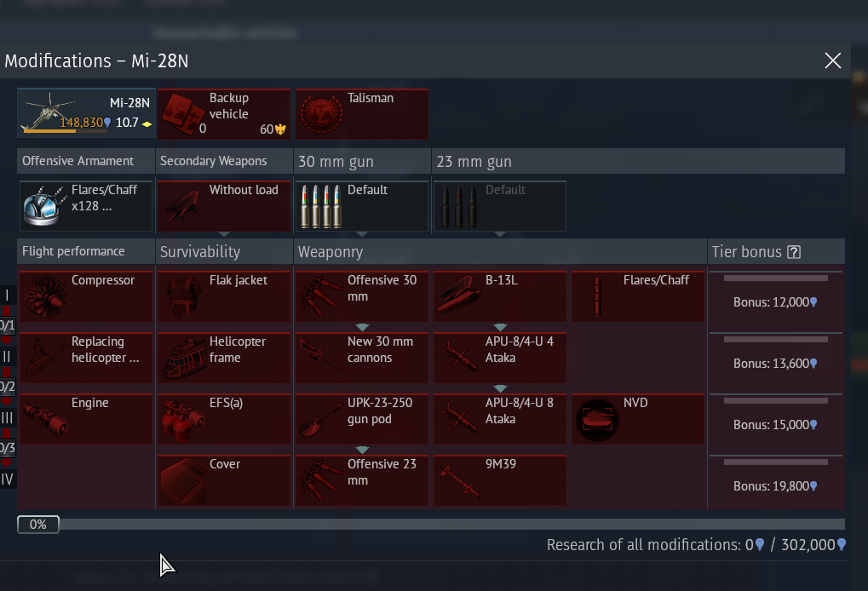Click arrow below B-13L modification
The width and height of the screenshot is (868, 591).
tap(500, 327)
